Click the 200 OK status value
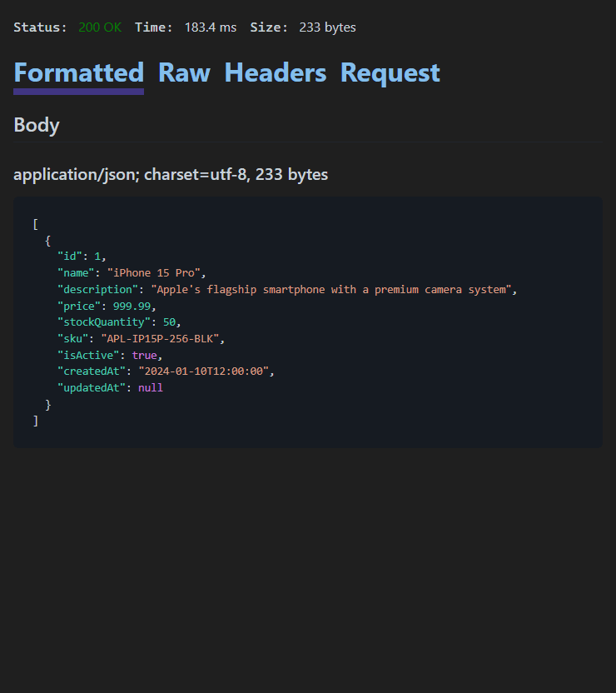The width and height of the screenshot is (616, 693). 99,27
